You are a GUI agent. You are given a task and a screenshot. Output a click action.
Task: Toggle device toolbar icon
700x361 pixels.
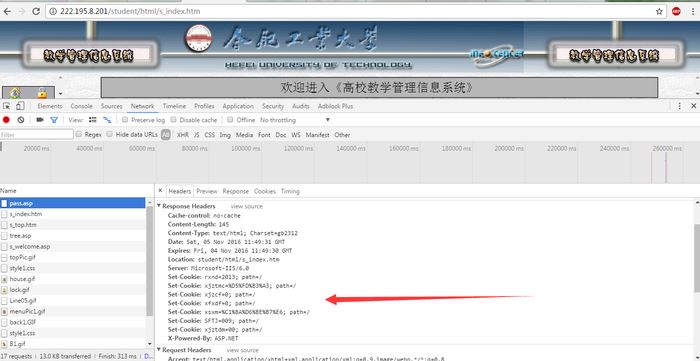20,106
